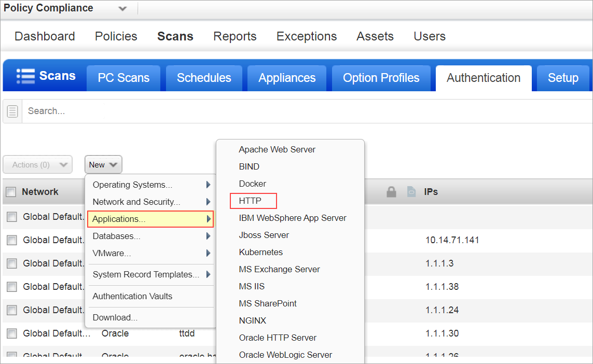Open the New dropdown
The height and width of the screenshot is (364, 593).
103,164
